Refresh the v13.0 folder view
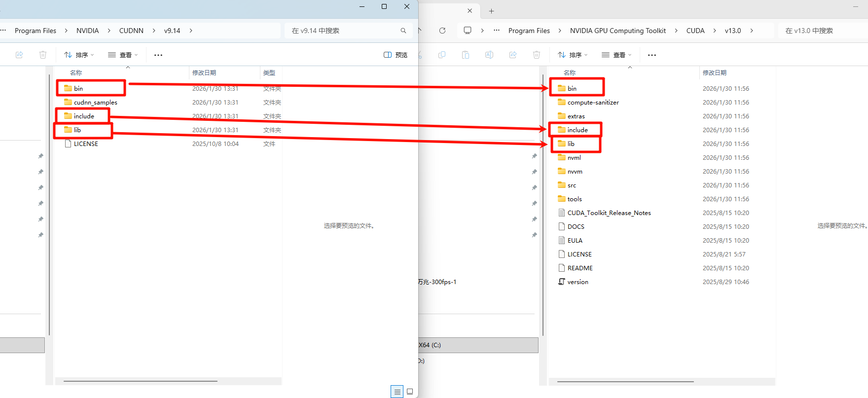868x398 pixels. click(442, 31)
